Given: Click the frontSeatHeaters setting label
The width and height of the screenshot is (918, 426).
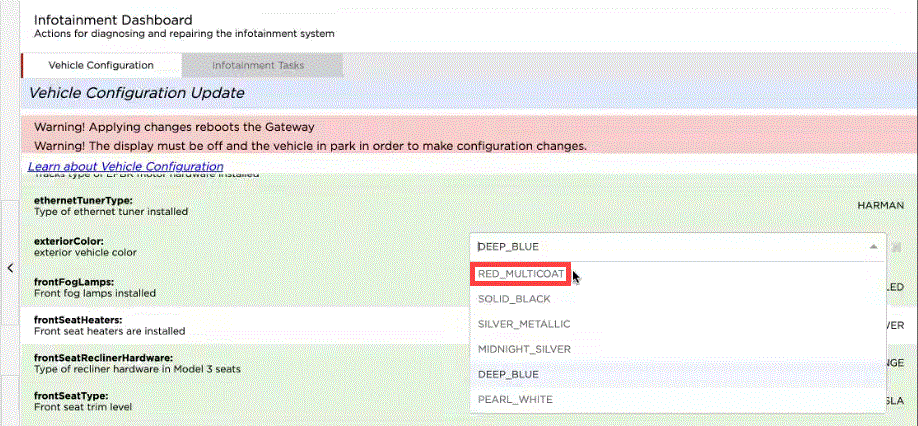Looking at the screenshot, I should [x=80, y=319].
